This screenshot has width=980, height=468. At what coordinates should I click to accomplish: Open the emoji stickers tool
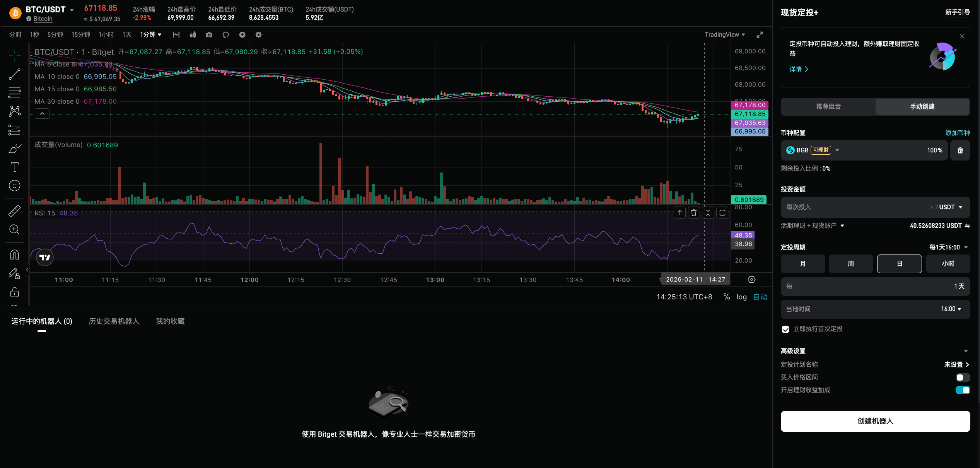[x=14, y=185]
